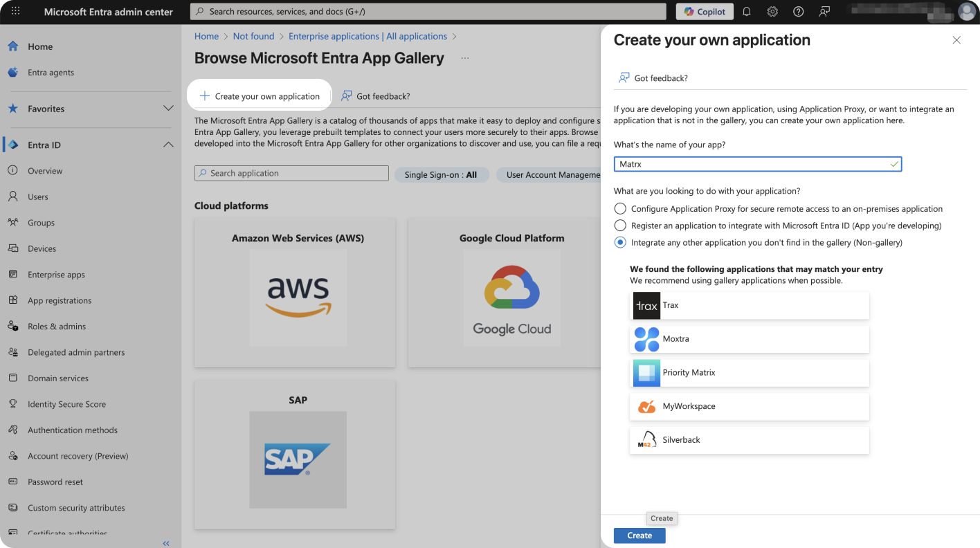Click the app name input field

click(751, 165)
